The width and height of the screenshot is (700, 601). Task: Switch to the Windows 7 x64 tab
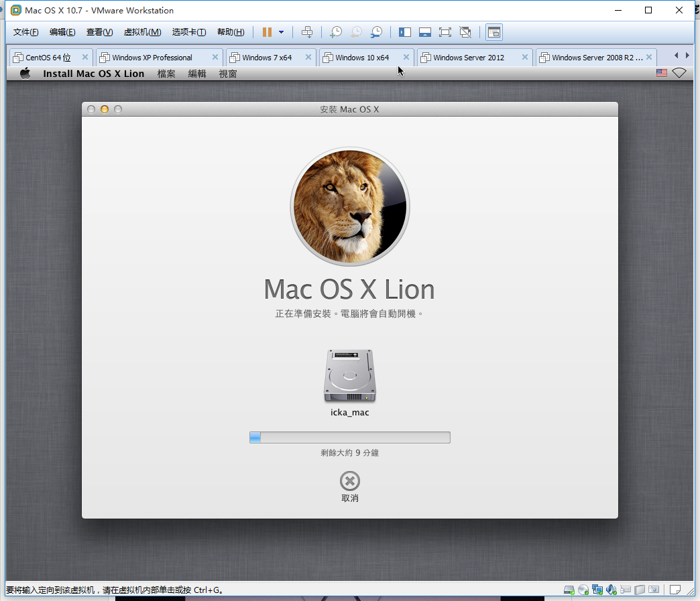(267, 58)
